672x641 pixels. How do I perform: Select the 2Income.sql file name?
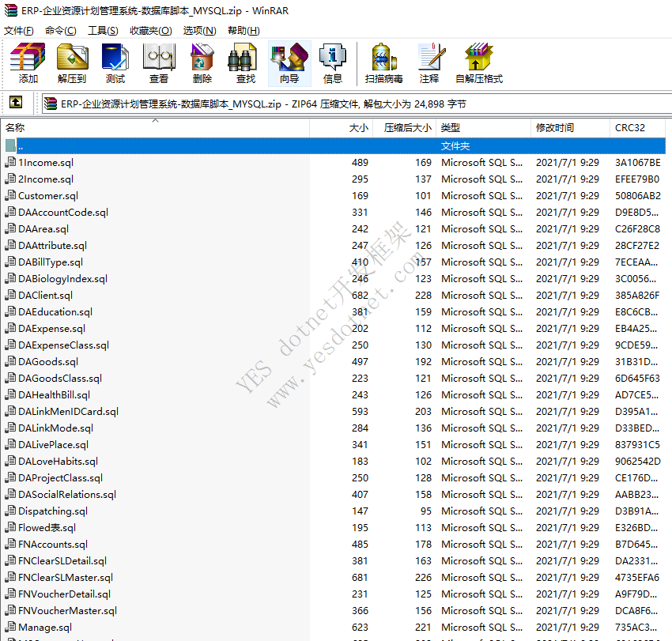(46, 179)
